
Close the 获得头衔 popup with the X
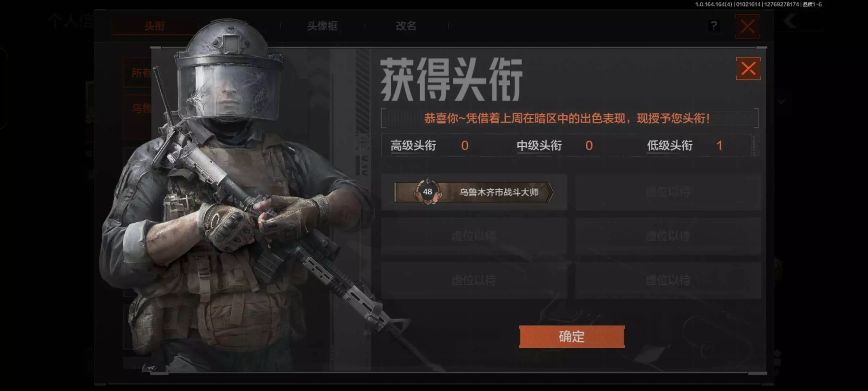click(x=748, y=68)
